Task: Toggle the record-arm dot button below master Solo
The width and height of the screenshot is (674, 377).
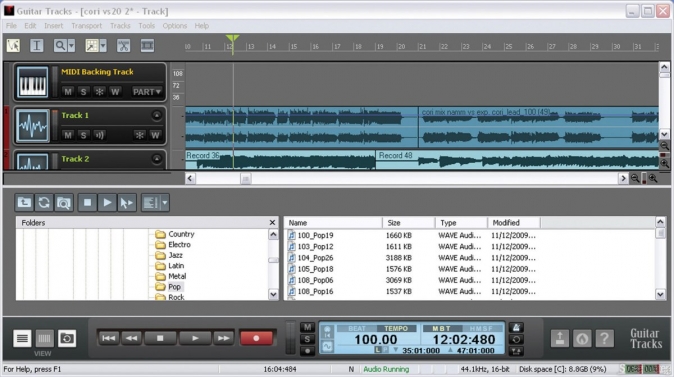Action: coord(307,351)
